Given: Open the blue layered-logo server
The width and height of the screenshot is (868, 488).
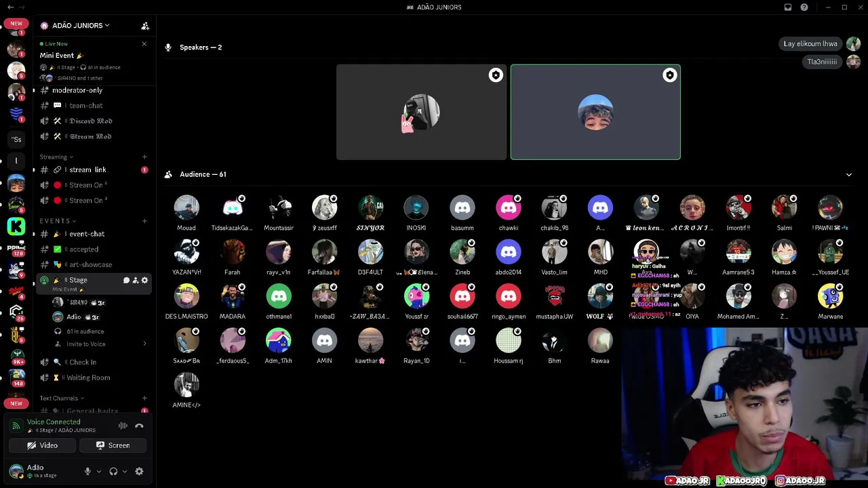Looking at the screenshot, I should point(16,114).
